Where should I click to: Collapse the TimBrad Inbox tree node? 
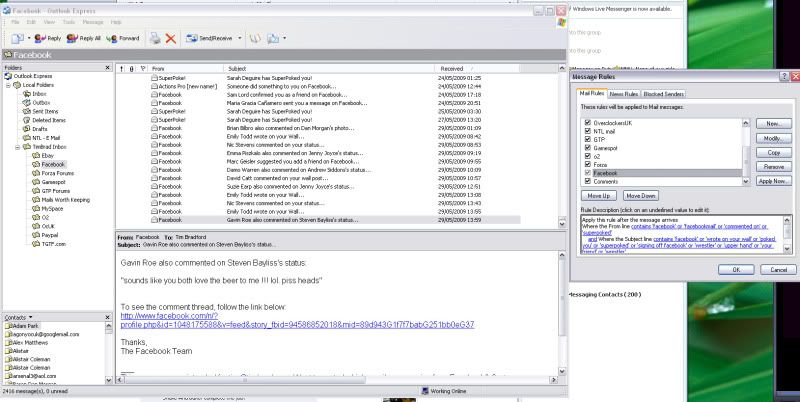17,147
